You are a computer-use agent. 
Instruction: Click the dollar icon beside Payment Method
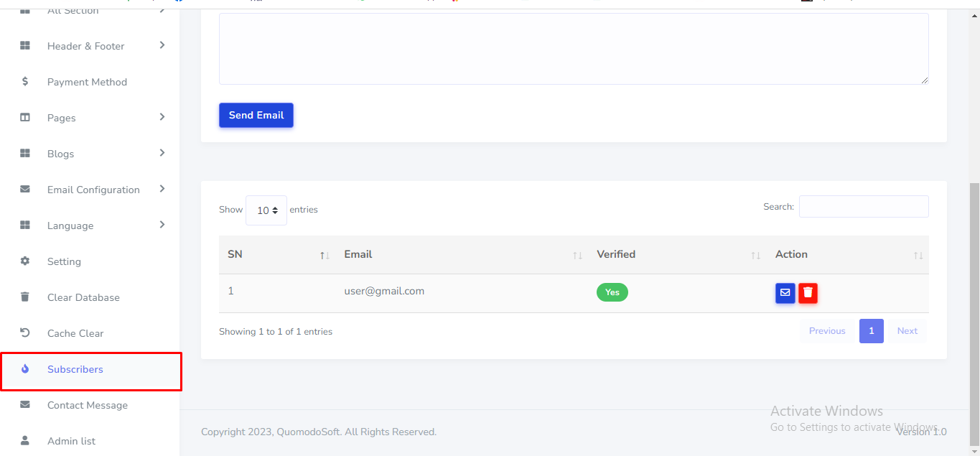[x=25, y=82]
